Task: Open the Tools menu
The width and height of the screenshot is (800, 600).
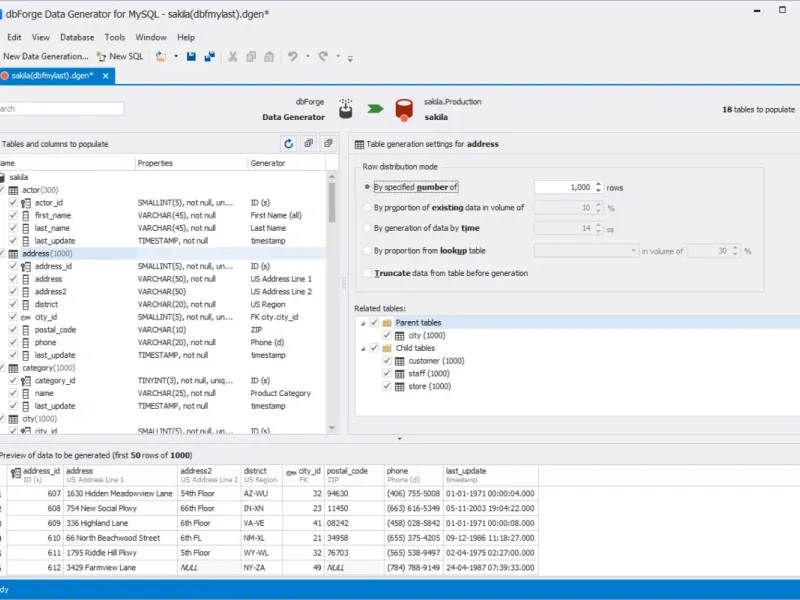Action: 114,37
